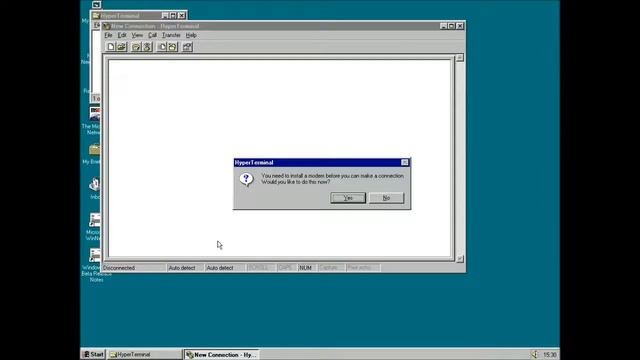Open the View menu

(137, 35)
